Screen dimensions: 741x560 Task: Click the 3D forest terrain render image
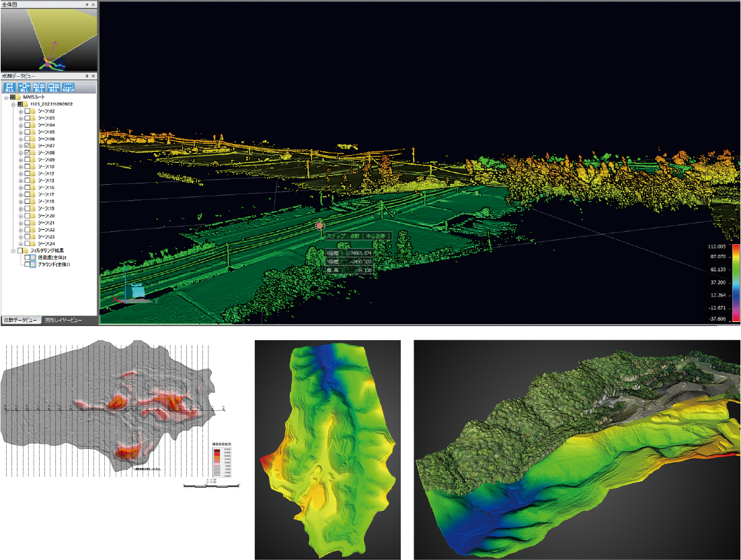[x=577, y=450]
